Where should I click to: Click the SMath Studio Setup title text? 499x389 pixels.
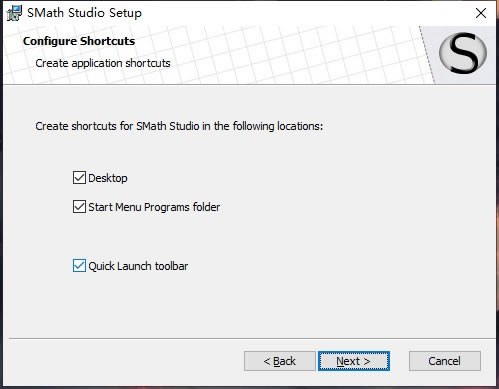point(84,13)
